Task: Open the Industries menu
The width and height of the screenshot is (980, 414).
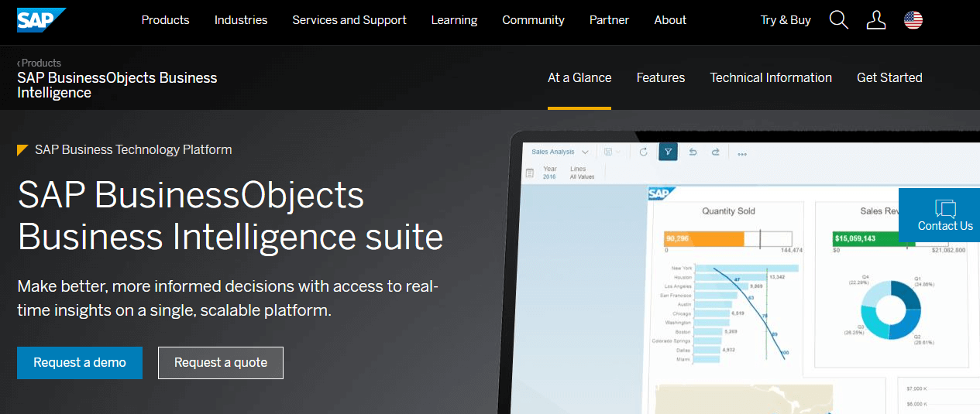Action: pyautogui.click(x=241, y=20)
